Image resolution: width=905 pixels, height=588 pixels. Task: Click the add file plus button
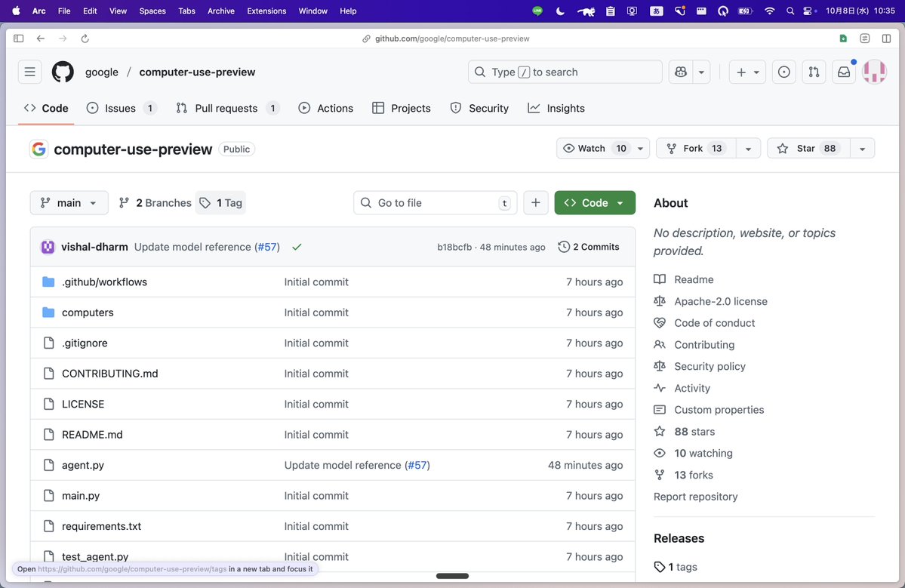point(536,202)
